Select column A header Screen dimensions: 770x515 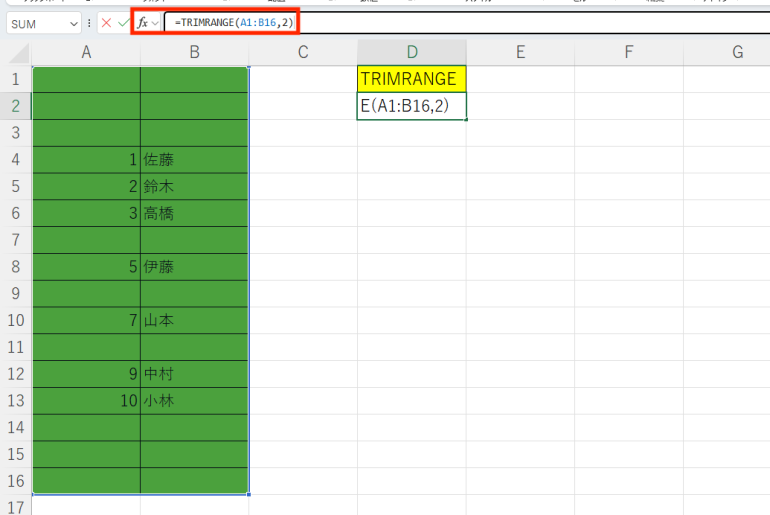click(x=86, y=53)
